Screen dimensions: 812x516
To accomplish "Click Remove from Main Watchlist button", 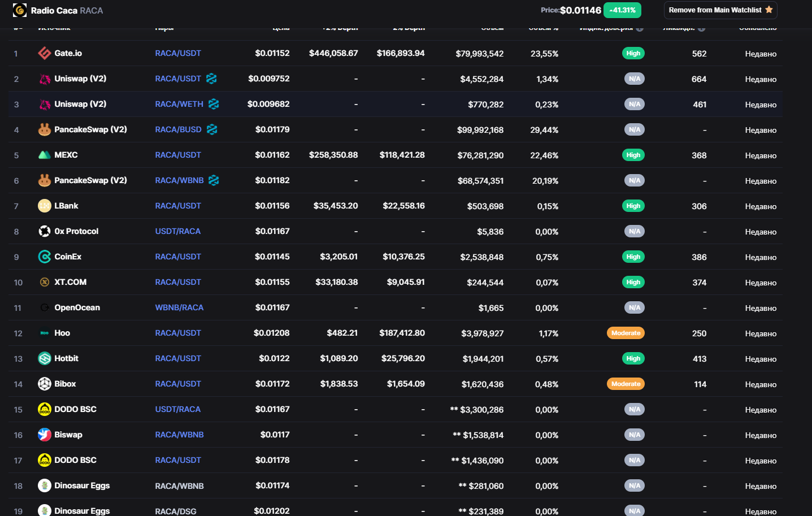I will [x=720, y=10].
